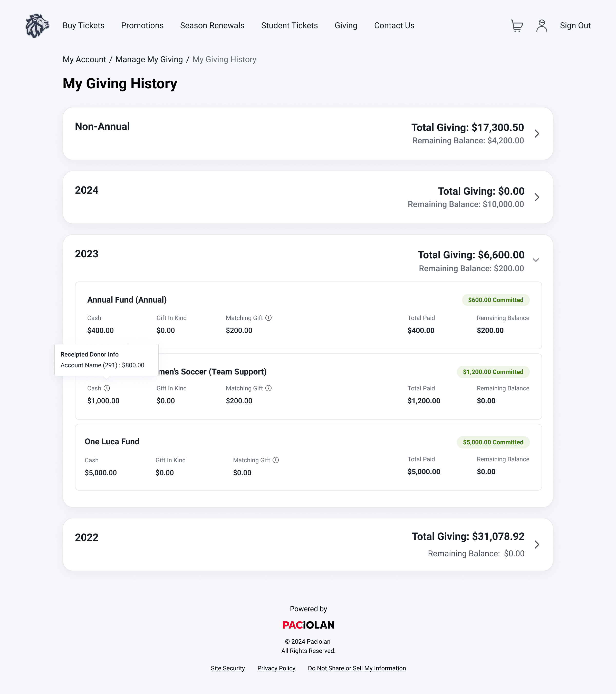Image resolution: width=616 pixels, height=694 pixels.
Task: Click Total Giving: $17,300.50
Action: (x=467, y=128)
